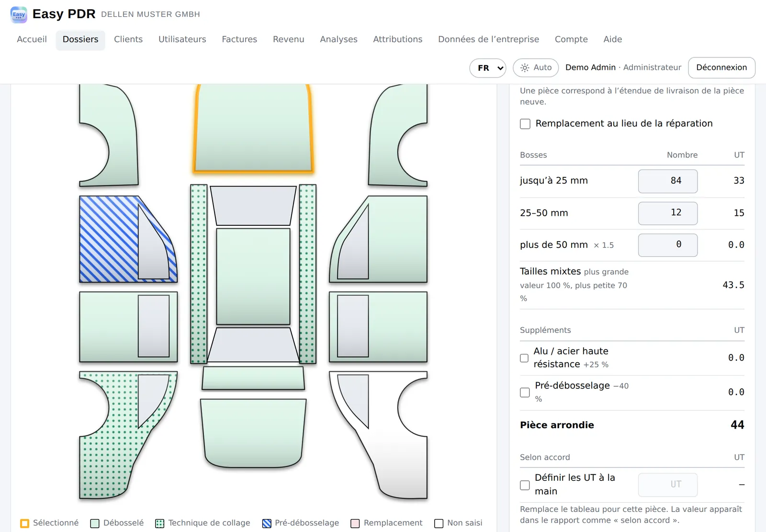Enable Définir les UT à la main

click(525, 485)
